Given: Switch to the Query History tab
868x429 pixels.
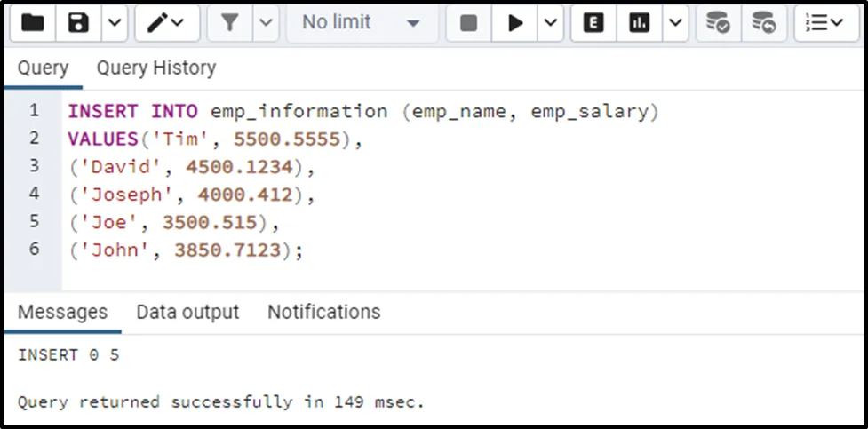Looking at the screenshot, I should click(x=155, y=68).
